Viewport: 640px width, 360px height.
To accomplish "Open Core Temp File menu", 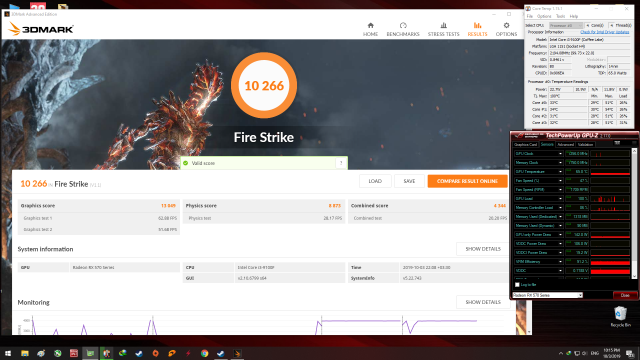I will pos(530,16).
